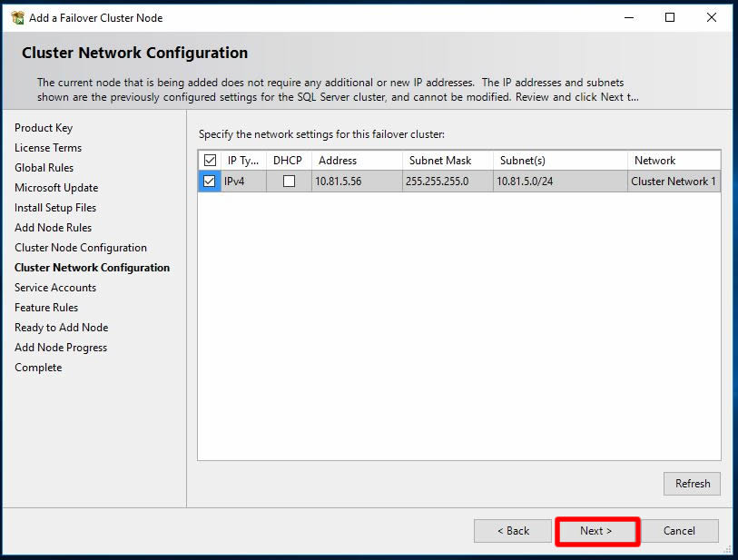Click Next to continue setup
The image size is (738, 560).
coord(596,531)
